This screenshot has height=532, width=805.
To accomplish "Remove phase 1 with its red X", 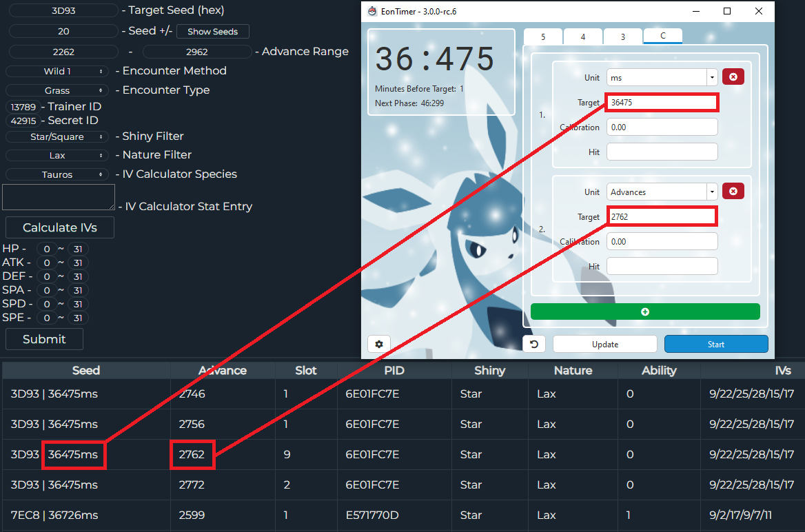I will [x=733, y=77].
